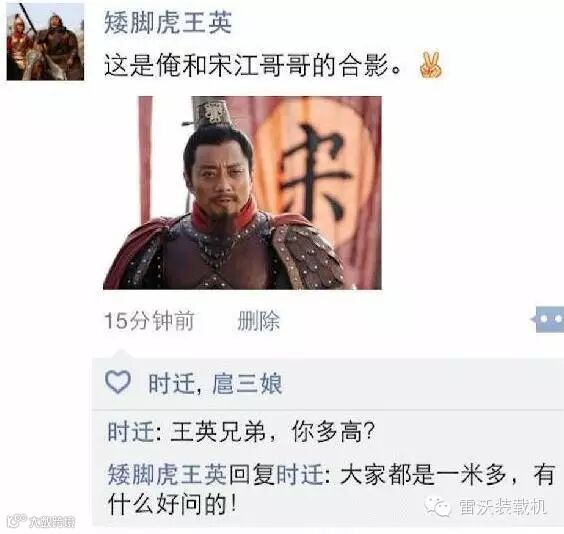Tap the 15分钟前 timestamp
The image size is (564, 534).
[149, 320]
